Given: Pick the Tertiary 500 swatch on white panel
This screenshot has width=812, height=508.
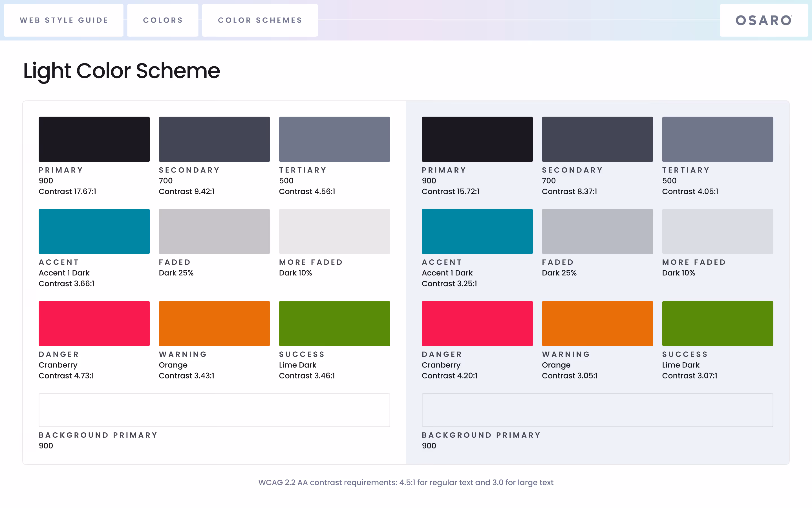Looking at the screenshot, I should [x=335, y=139].
